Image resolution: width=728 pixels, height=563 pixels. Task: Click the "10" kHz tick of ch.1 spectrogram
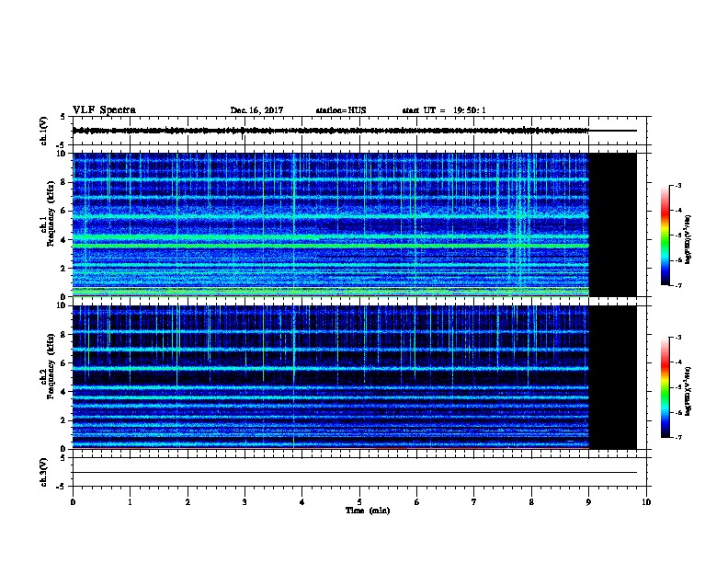pyautogui.click(x=62, y=154)
